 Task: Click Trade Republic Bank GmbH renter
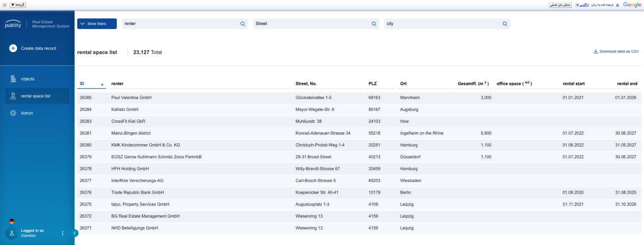click(x=138, y=193)
